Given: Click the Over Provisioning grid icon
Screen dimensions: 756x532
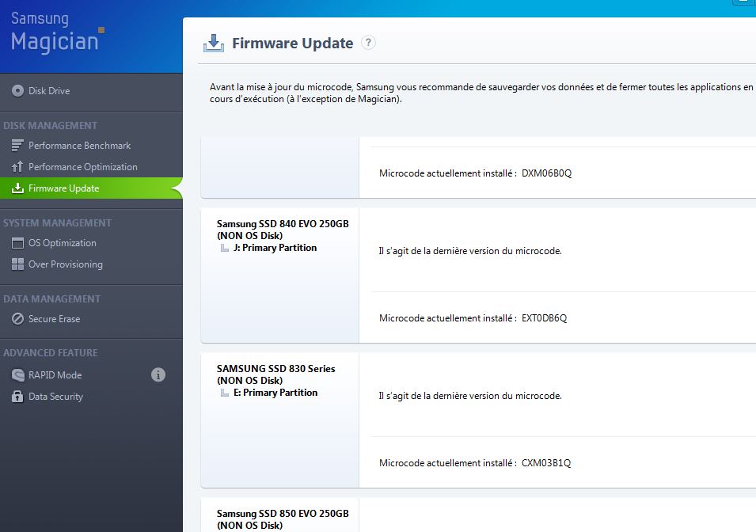Looking at the screenshot, I should point(17,264).
